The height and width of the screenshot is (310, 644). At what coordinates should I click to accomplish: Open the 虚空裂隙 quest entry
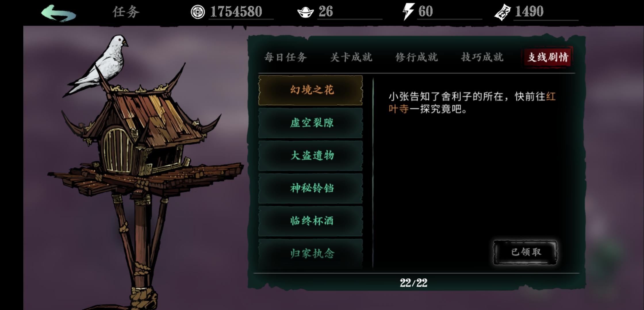[x=310, y=123]
